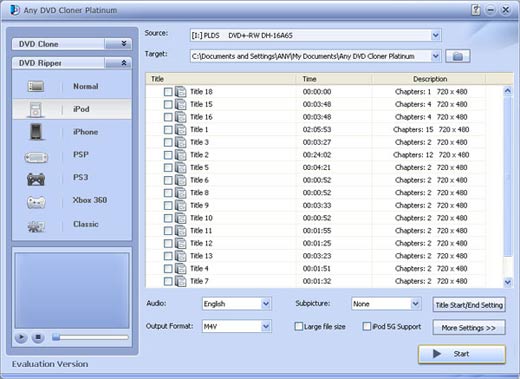The height and width of the screenshot is (379, 520).
Task: Click the Title 9 file icon
Action: [181, 205]
